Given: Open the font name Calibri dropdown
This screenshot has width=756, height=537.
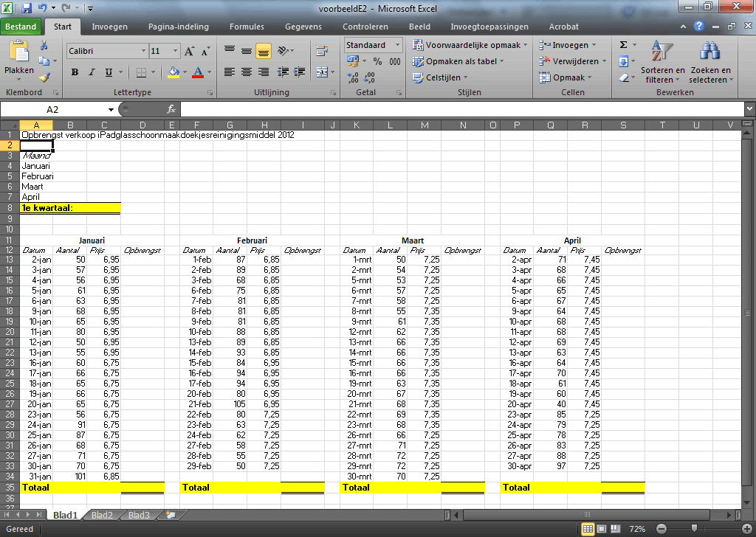Looking at the screenshot, I should [x=144, y=51].
